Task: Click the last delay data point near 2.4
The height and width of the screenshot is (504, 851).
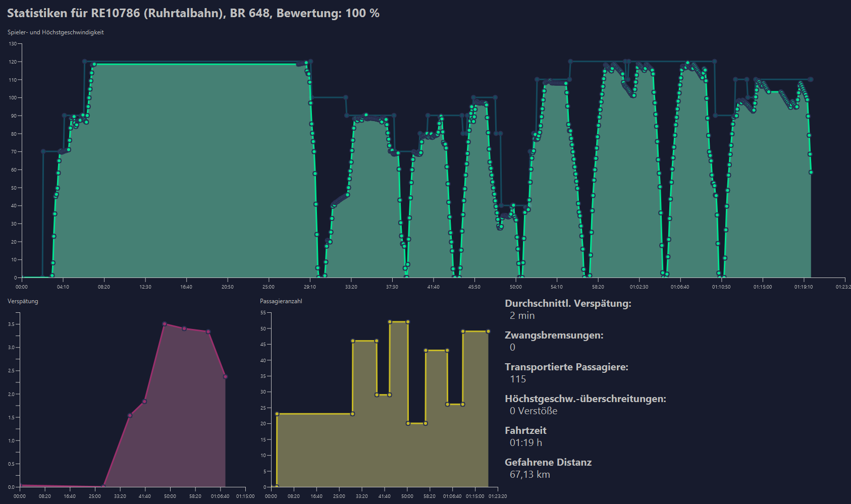Action: click(225, 376)
